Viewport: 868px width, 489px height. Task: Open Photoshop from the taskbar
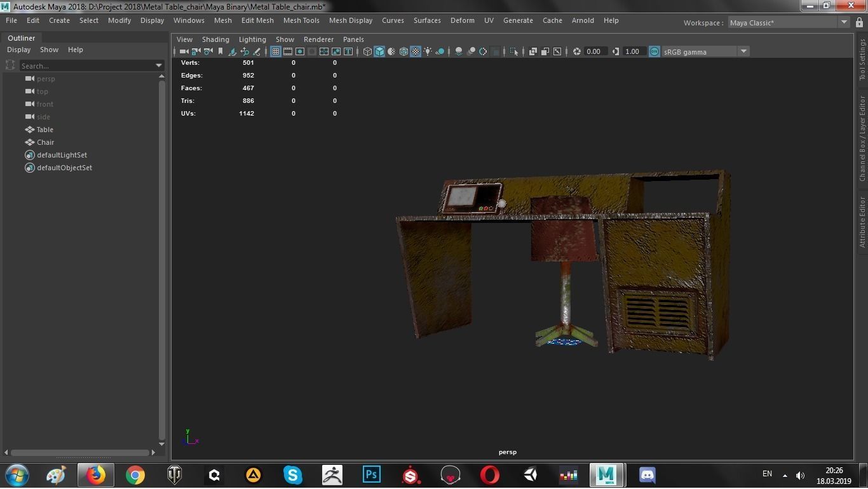[x=371, y=474]
